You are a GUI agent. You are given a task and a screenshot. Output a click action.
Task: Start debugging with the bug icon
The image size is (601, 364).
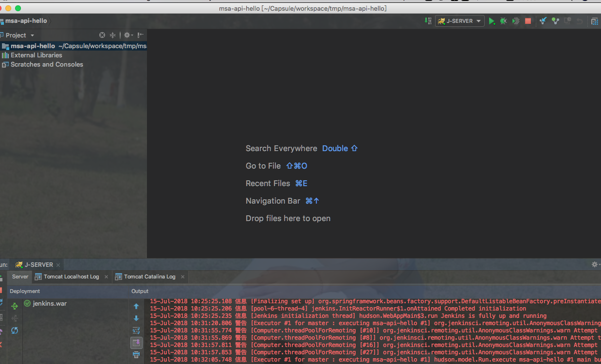coord(504,21)
